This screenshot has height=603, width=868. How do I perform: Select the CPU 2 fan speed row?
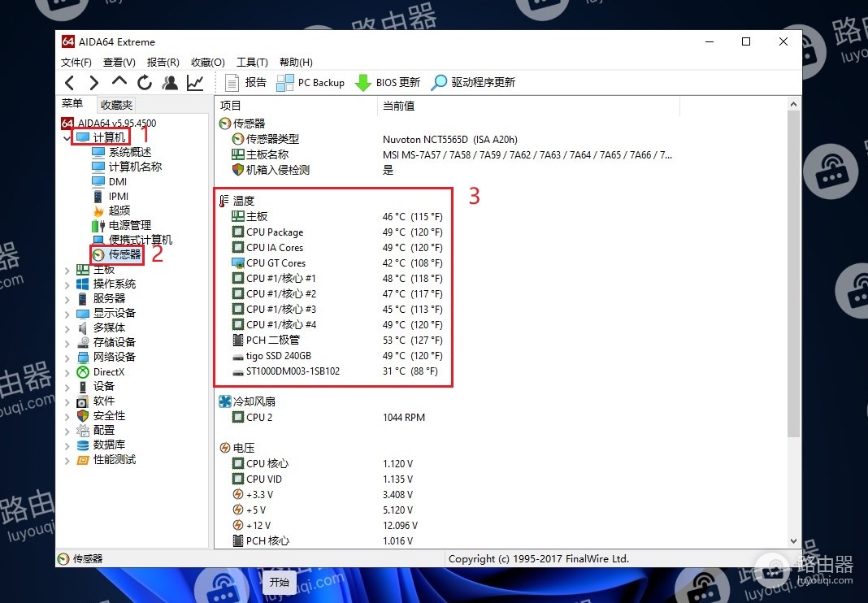click(x=328, y=418)
